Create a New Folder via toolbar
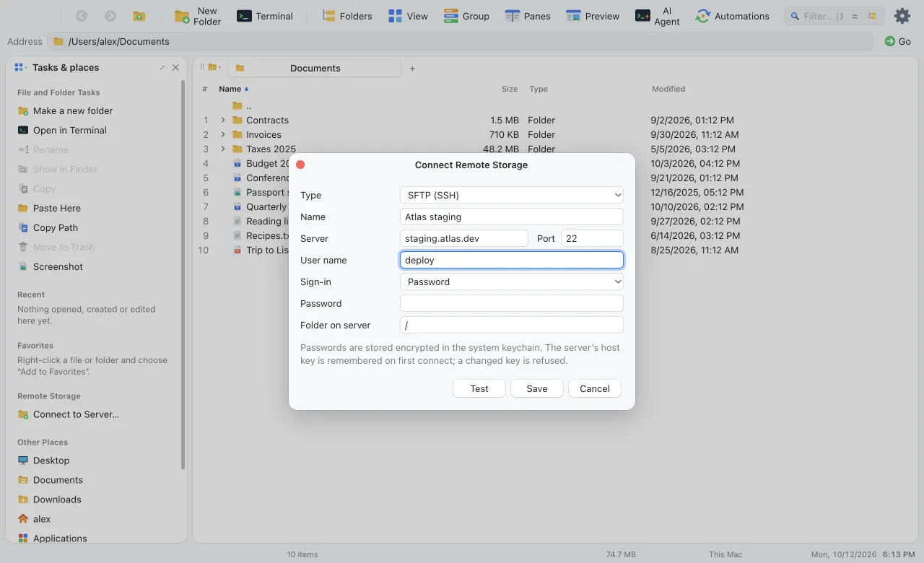The height and width of the screenshot is (563, 924). click(199, 16)
